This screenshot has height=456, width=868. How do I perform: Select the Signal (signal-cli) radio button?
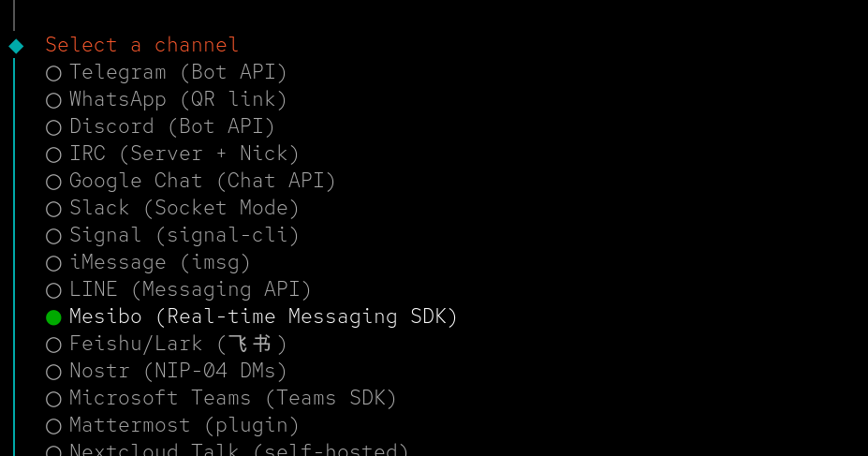(x=53, y=236)
